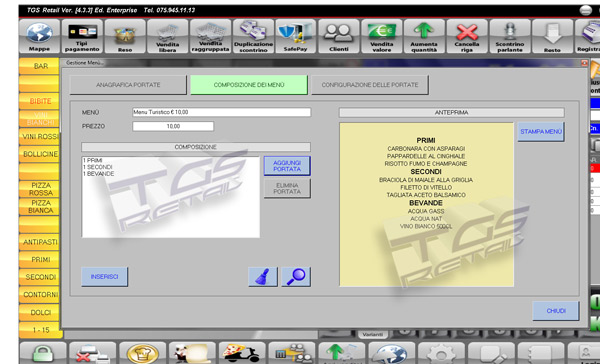Viewport: 600px width, 364px height.
Task: Select '1 BEVANDE' in composition list
Action: 98,174
